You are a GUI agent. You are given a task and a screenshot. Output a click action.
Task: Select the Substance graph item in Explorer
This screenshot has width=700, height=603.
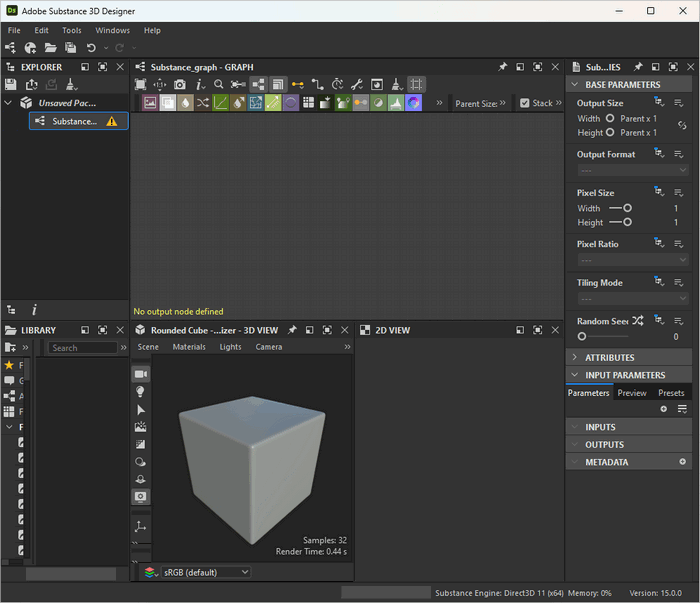click(75, 121)
